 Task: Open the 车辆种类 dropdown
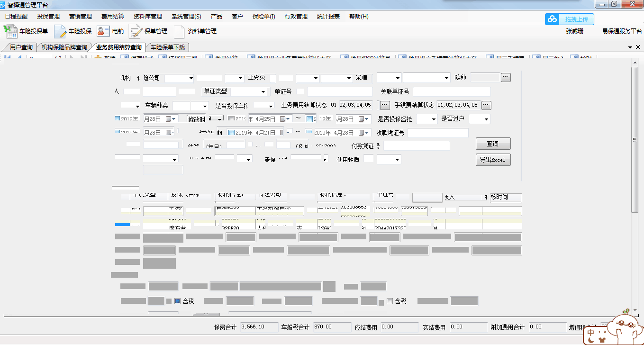tap(205, 106)
